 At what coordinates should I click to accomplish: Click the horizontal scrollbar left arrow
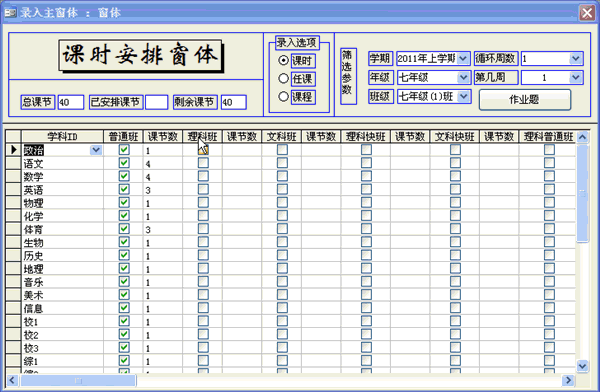pos(12,380)
